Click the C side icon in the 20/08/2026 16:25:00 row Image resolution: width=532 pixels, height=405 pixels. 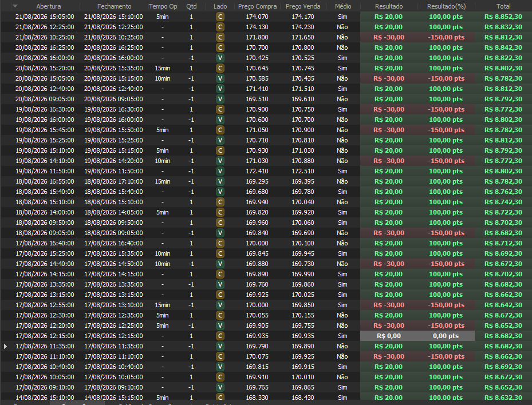click(220, 47)
